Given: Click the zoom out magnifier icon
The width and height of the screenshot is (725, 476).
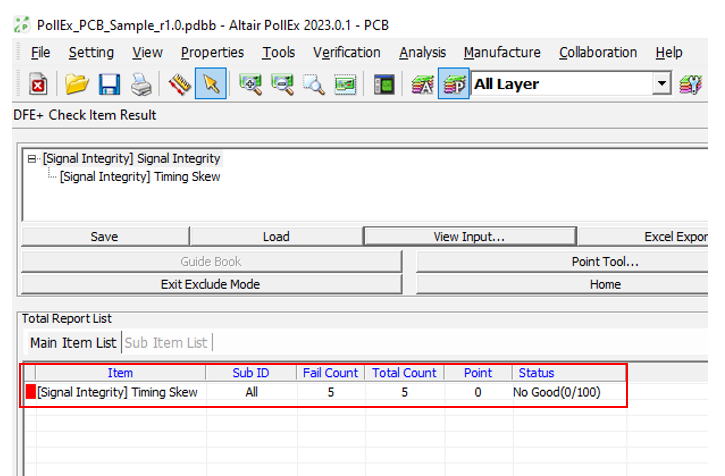Looking at the screenshot, I should coord(282,85).
